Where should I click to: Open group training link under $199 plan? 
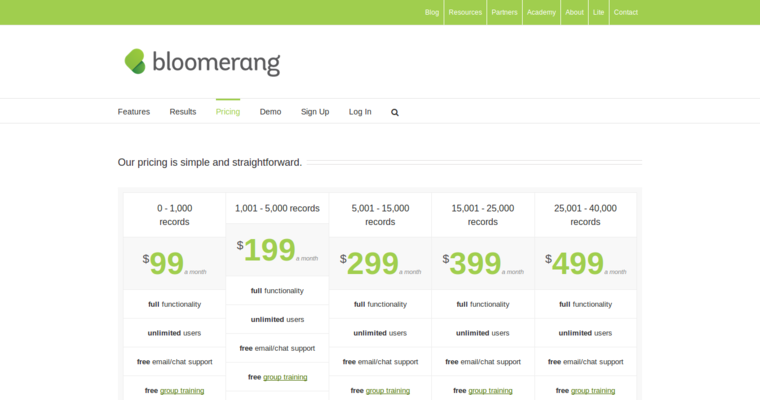(285, 377)
